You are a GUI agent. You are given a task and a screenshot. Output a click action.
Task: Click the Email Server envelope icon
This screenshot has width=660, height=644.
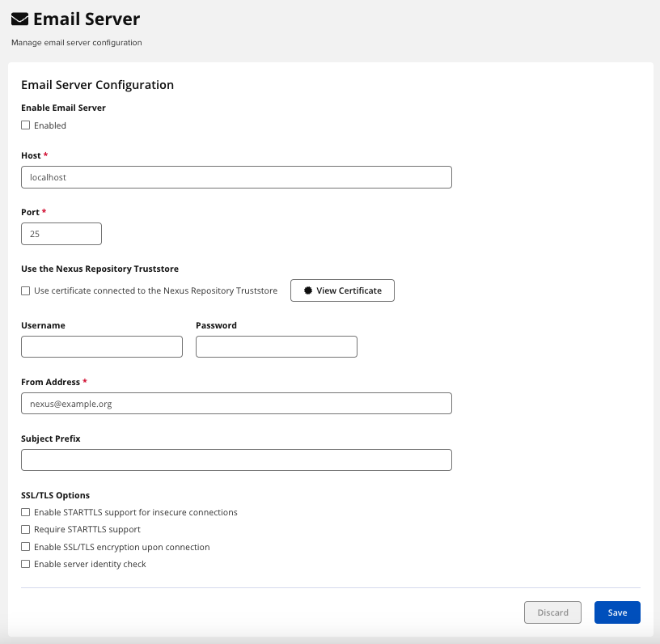click(19, 19)
